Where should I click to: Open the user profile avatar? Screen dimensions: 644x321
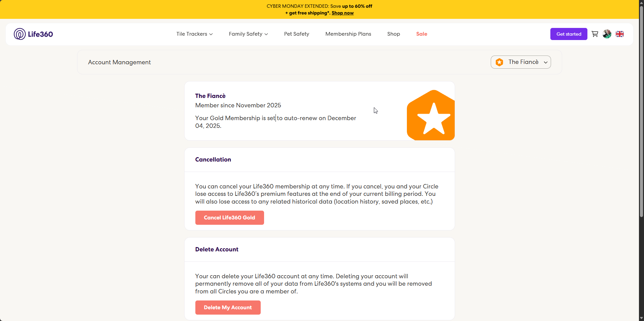click(x=607, y=34)
